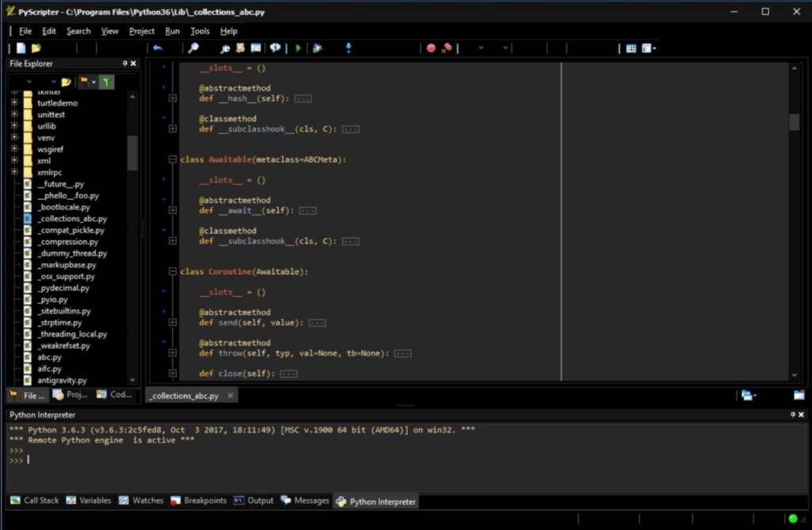Collapse the Coroutine class fold marker

(172, 271)
